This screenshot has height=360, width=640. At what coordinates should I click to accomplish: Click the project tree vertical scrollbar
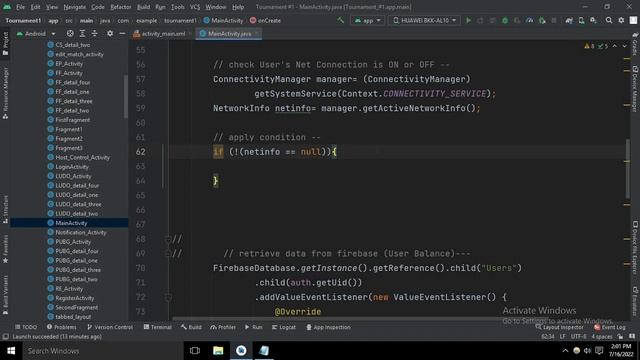coord(126,96)
